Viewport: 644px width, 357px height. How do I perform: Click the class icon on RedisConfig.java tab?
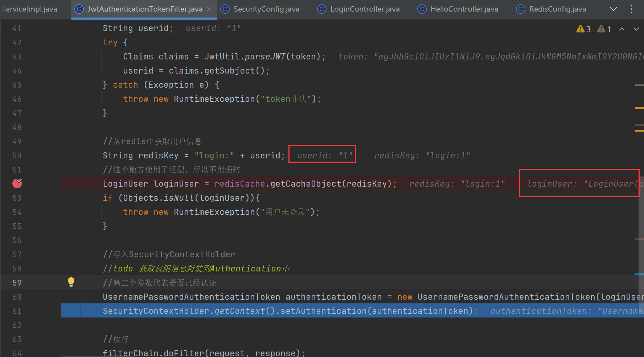click(x=521, y=9)
